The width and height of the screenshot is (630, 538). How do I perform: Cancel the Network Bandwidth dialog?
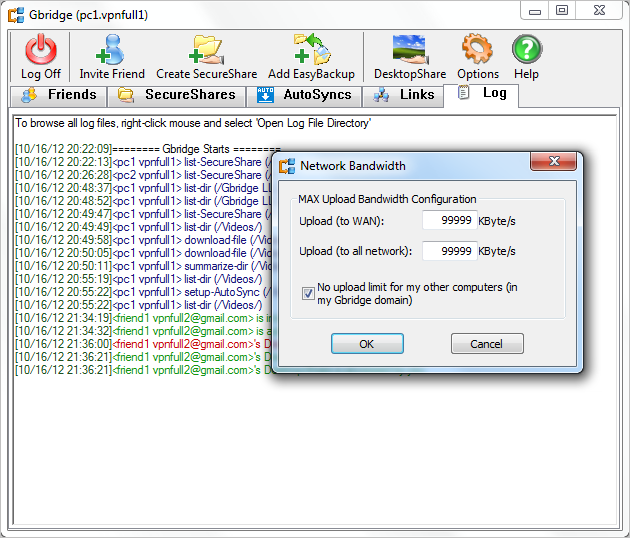click(487, 344)
